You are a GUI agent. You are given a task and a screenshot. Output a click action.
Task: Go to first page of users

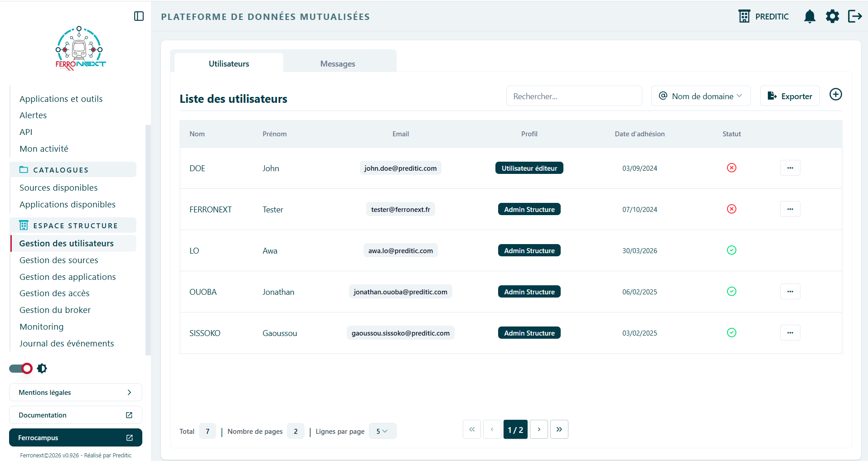pos(472,429)
